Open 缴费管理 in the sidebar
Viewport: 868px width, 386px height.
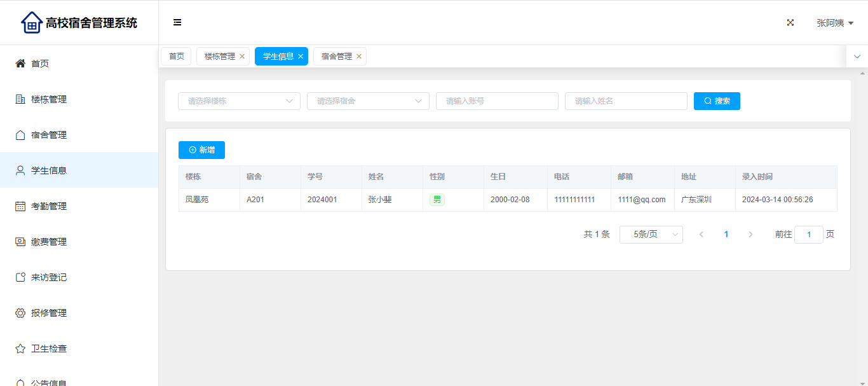48,242
